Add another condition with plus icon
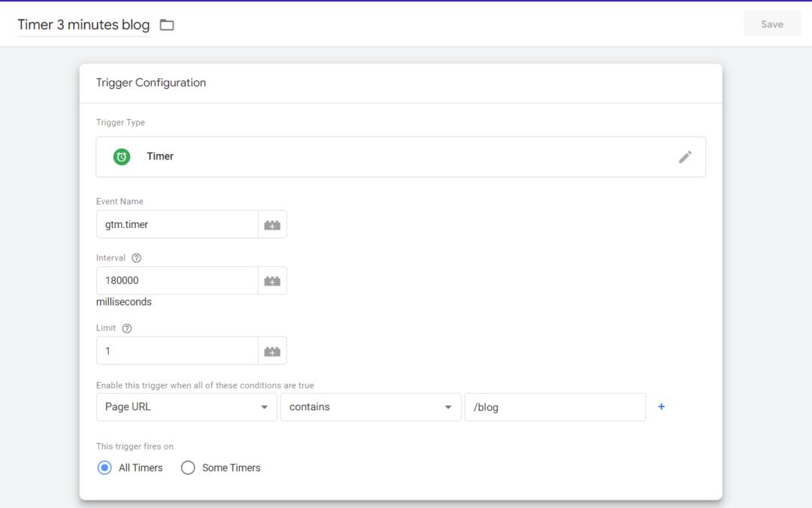 click(x=662, y=407)
